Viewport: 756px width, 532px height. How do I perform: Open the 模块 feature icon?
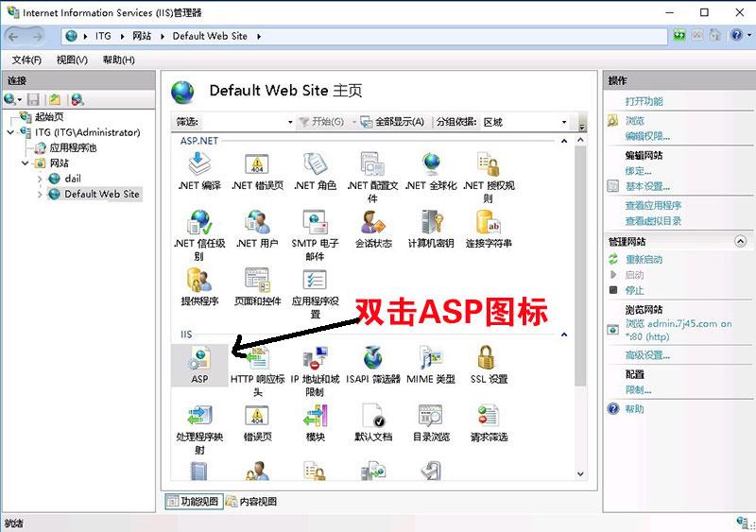click(x=315, y=416)
